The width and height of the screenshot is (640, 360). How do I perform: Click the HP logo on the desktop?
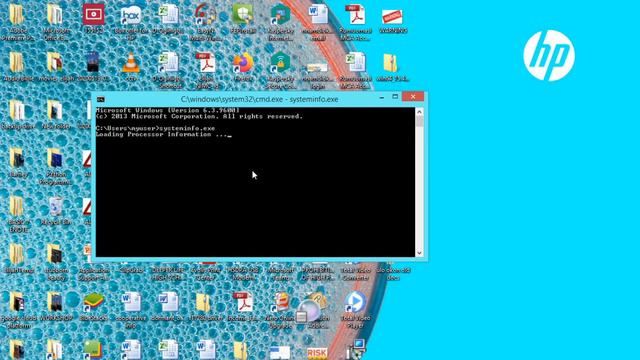[x=549, y=56]
